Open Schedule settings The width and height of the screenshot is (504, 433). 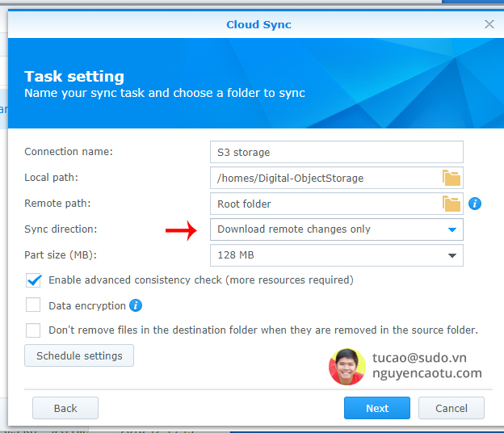coord(79,355)
